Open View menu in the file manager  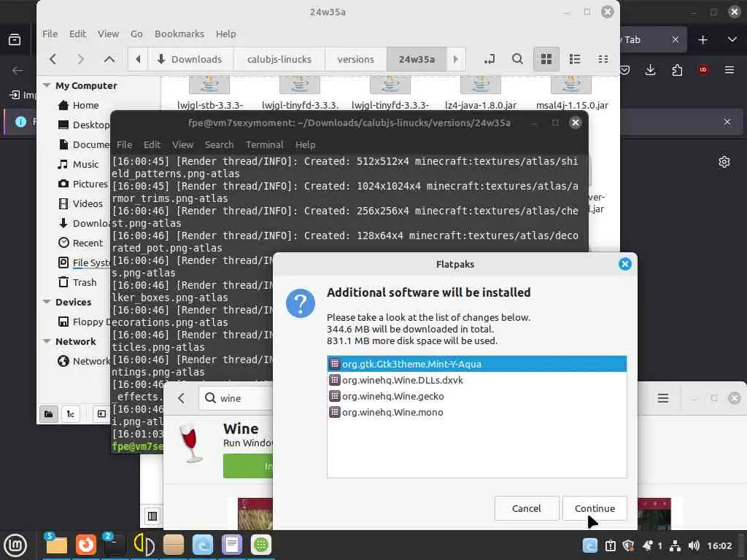[x=108, y=34]
